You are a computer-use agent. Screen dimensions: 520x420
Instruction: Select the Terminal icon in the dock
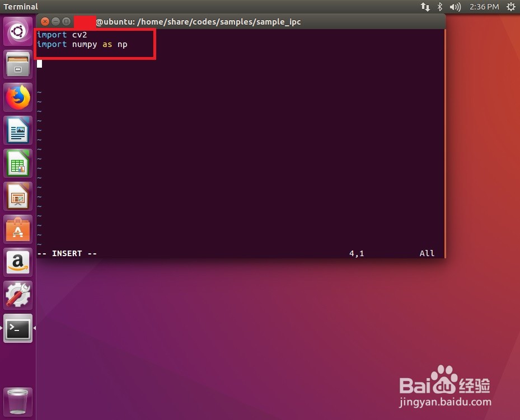[x=18, y=329]
